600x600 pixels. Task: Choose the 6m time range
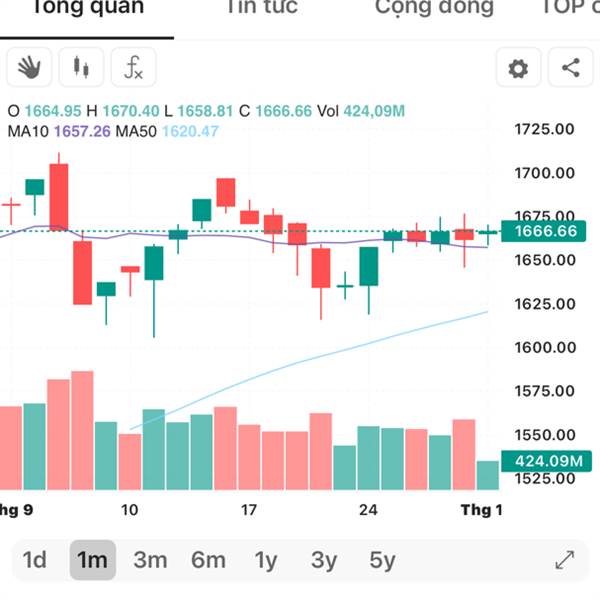208,560
